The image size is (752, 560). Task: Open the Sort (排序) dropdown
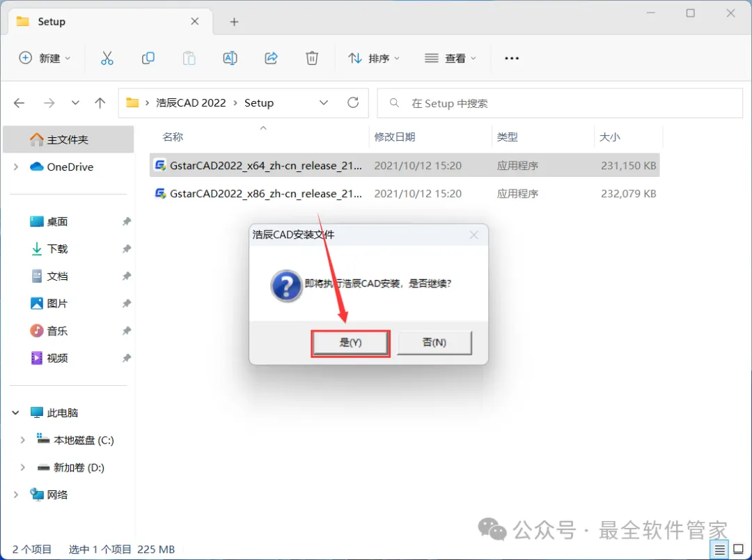pos(374,58)
